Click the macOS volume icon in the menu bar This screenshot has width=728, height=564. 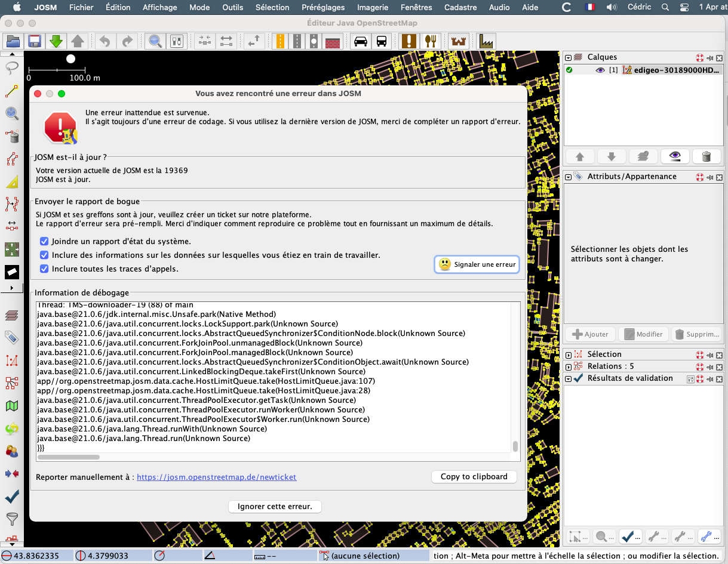click(x=612, y=7)
